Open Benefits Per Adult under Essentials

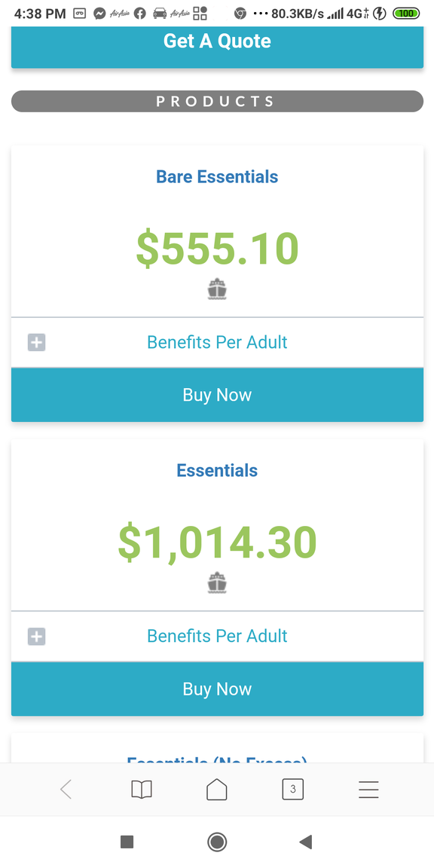217,636
